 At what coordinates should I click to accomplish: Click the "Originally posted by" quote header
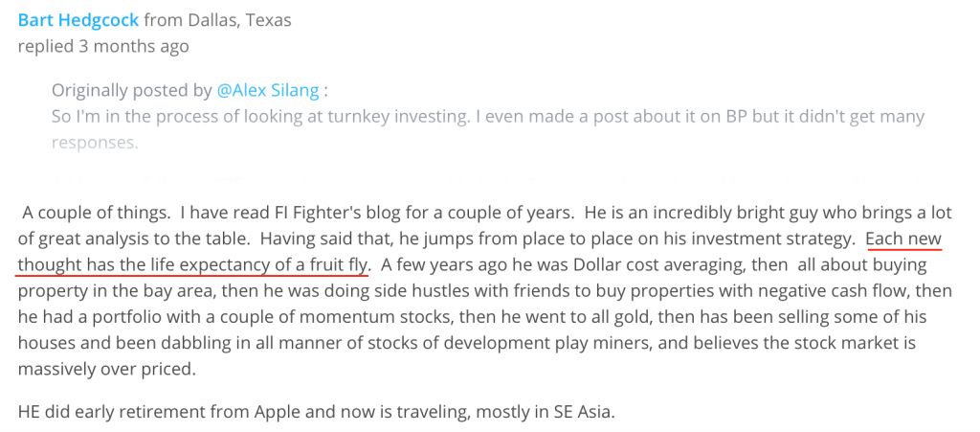coord(131,91)
